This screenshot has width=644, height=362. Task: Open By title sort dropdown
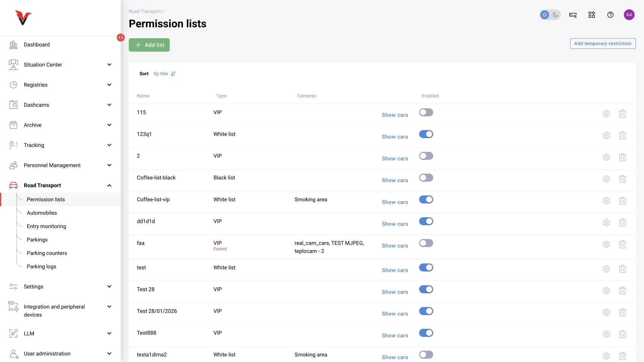[161, 74]
